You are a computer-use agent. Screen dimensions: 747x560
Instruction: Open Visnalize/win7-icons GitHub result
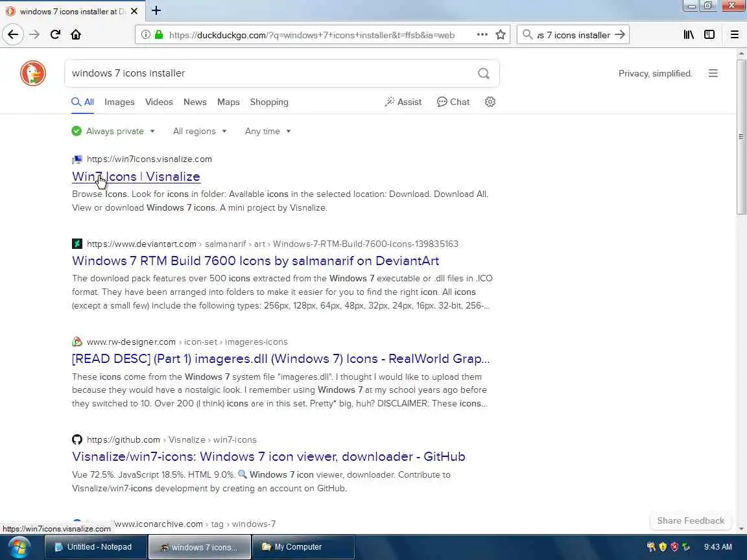(x=268, y=457)
